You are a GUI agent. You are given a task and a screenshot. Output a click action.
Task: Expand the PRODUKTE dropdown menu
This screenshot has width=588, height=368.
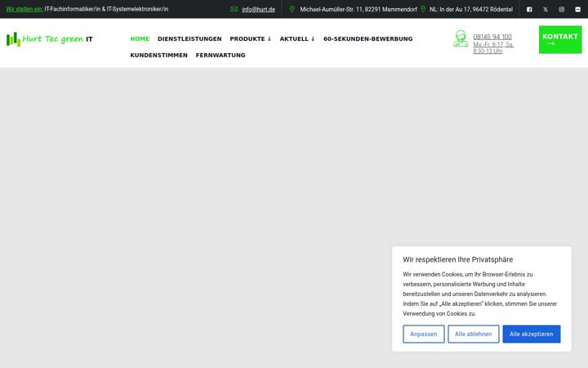point(251,38)
